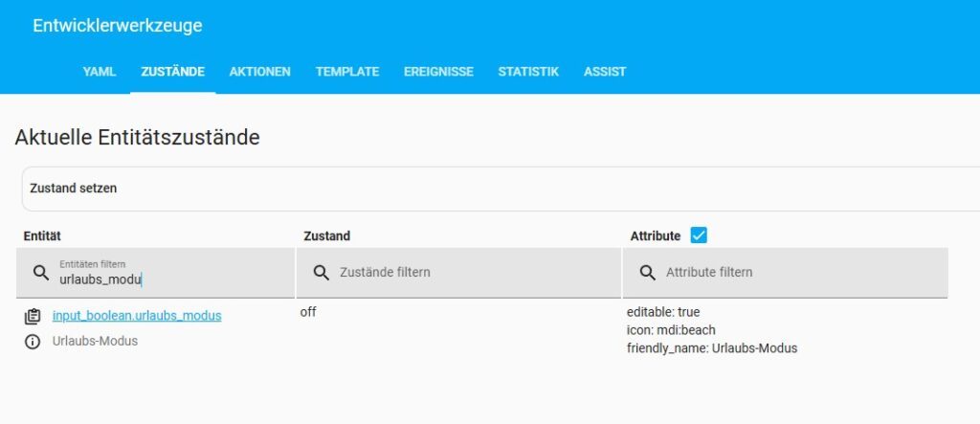Go to the TEMPLATE tab
Viewport: 980px width, 424px height.
347,72
